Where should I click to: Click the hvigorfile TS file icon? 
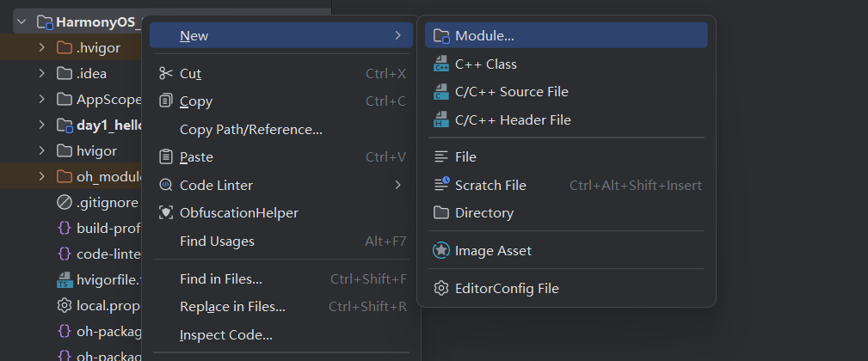click(65, 279)
